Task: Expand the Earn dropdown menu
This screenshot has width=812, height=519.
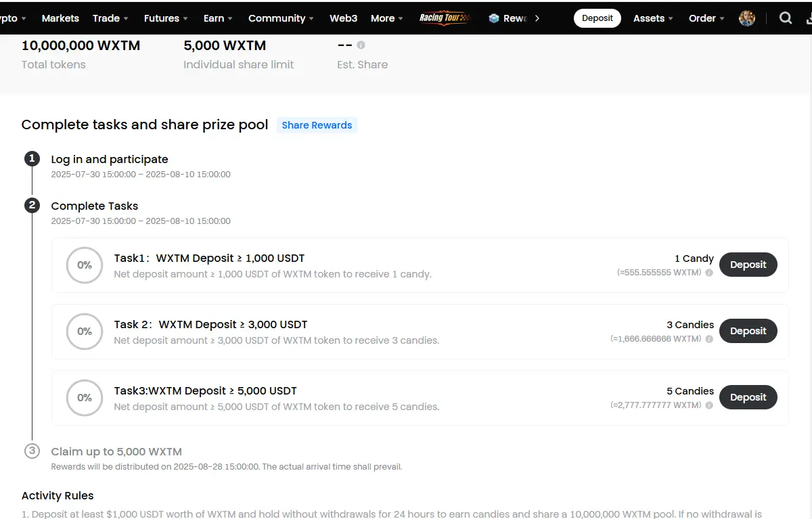Action: click(218, 18)
